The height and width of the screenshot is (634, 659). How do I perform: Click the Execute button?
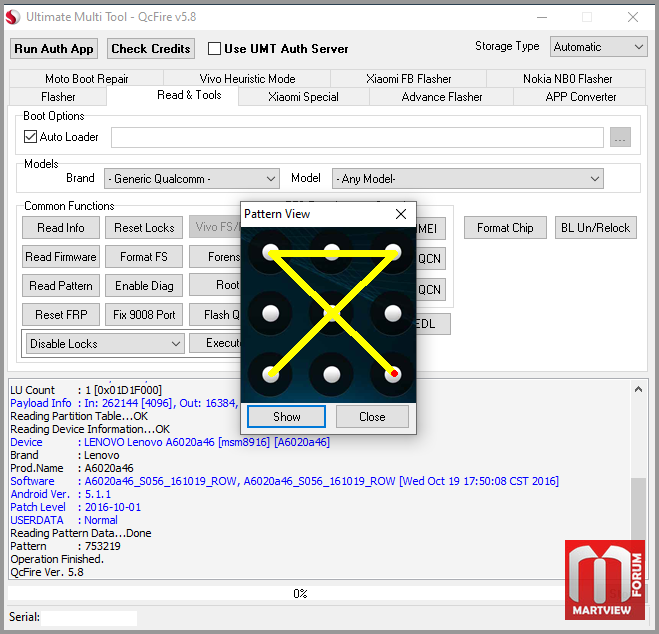215,343
